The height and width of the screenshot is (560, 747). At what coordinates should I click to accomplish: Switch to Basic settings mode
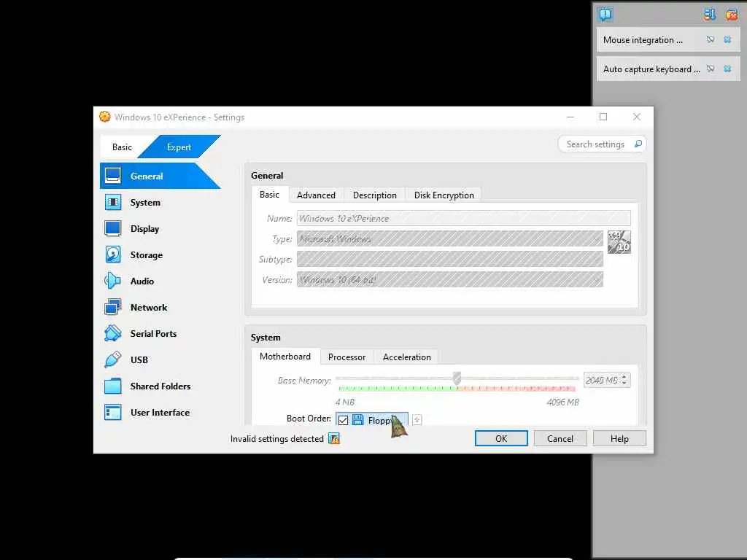tap(122, 147)
